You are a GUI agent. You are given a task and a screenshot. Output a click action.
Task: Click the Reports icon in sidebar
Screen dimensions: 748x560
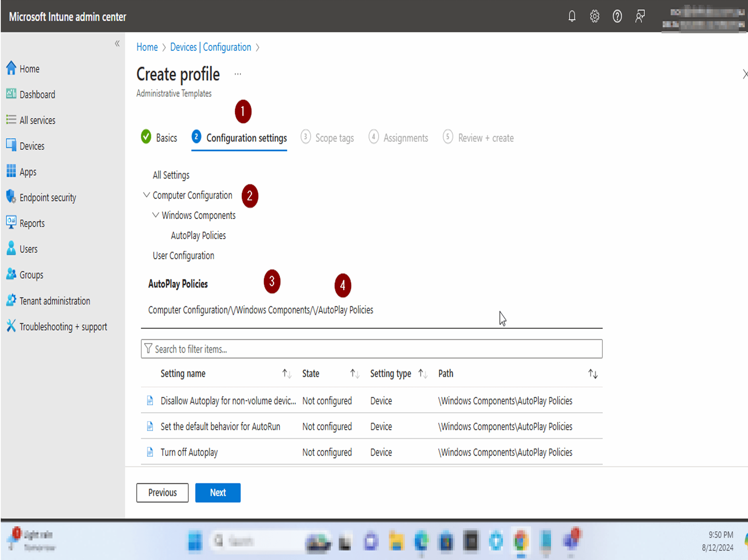click(x=11, y=222)
